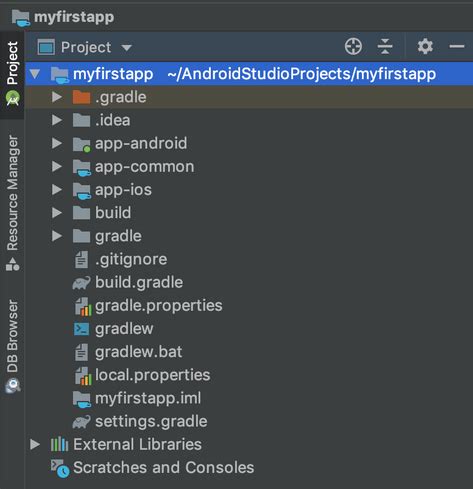Select the build folder label
Image resolution: width=473 pixels, height=489 pixels.
click(113, 213)
